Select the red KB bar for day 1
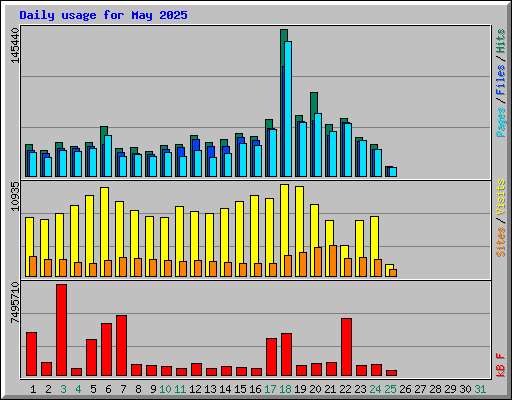Image resolution: width=512 pixels, height=400 pixels. [31, 354]
